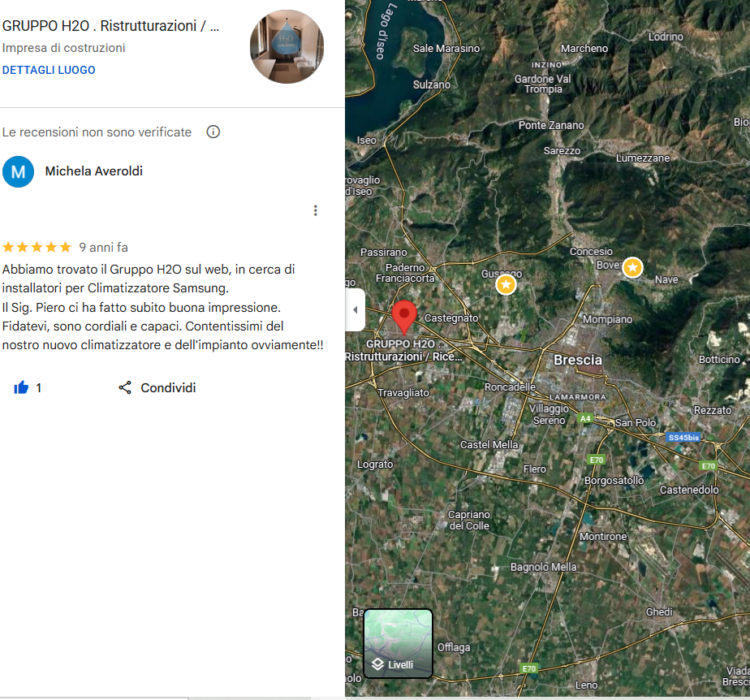Click the Sale Marasino label
Image resolution: width=750 pixels, height=700 pixels.
coord(446,49)
